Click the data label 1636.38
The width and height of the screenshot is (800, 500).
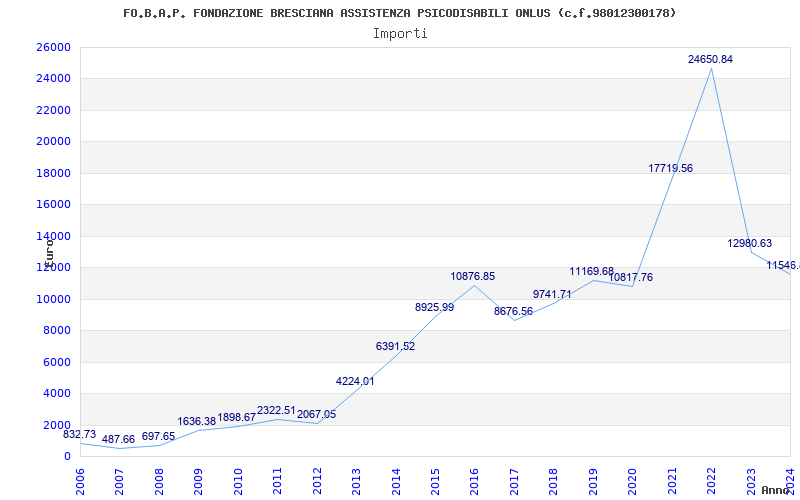tap(197, 421)
